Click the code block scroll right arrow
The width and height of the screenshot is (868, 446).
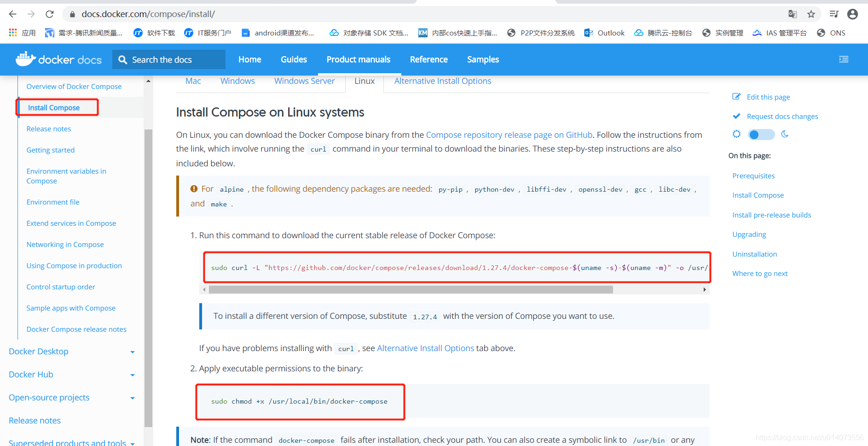(x=705, y=289)
